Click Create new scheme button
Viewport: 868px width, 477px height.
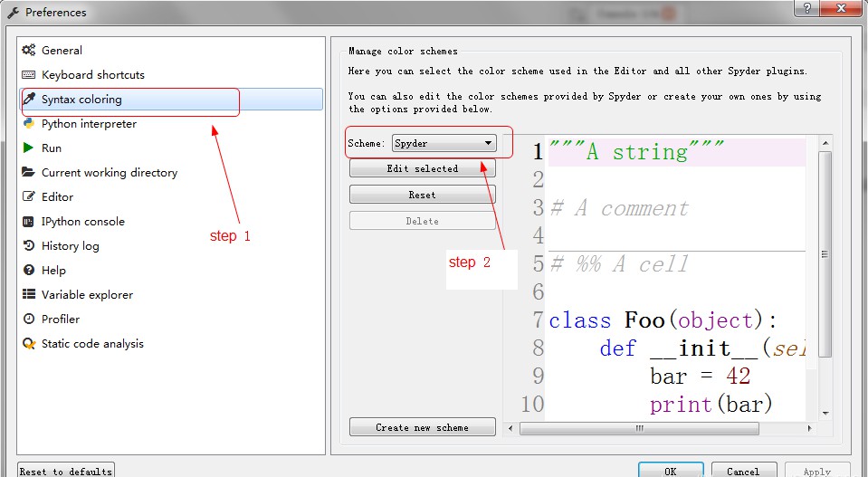click(423, 427)
